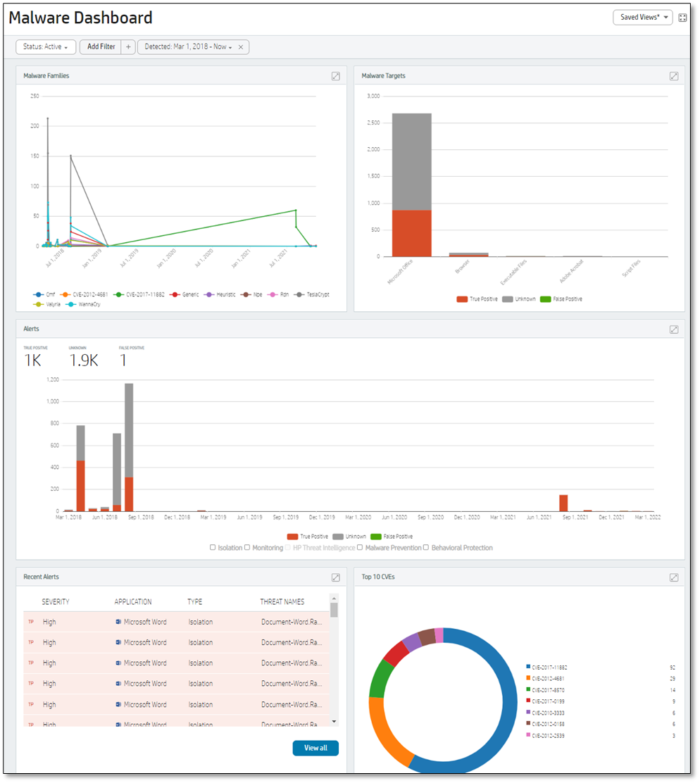Expand the Malware Targets panel

(x=674, y=75)
